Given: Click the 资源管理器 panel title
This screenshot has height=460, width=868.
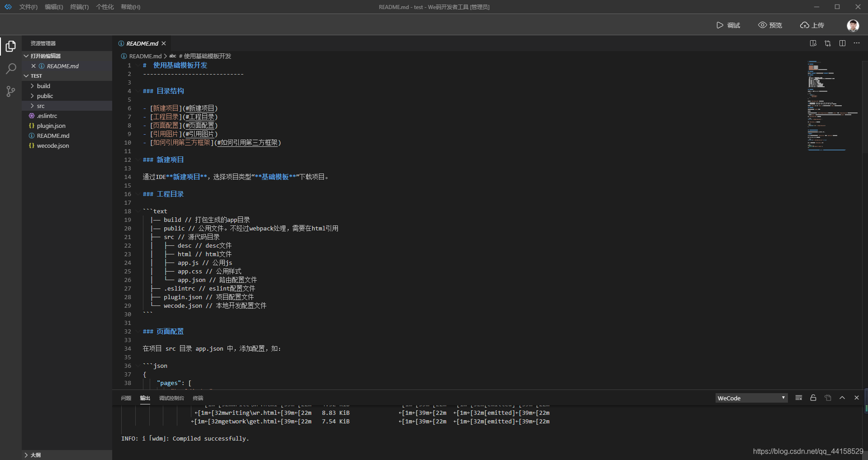Looking at the screenshot, I should (43, 43).
